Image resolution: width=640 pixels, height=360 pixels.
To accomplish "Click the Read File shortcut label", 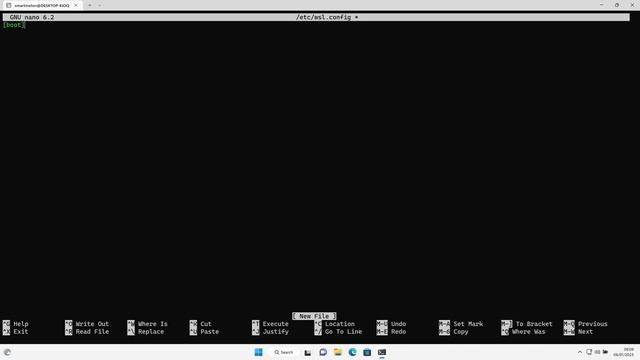I will coord(92,331).
